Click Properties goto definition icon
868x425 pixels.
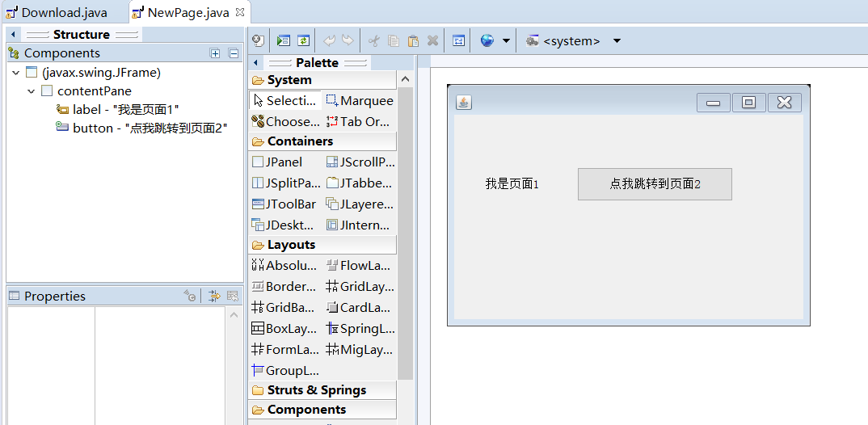point(190,296)
